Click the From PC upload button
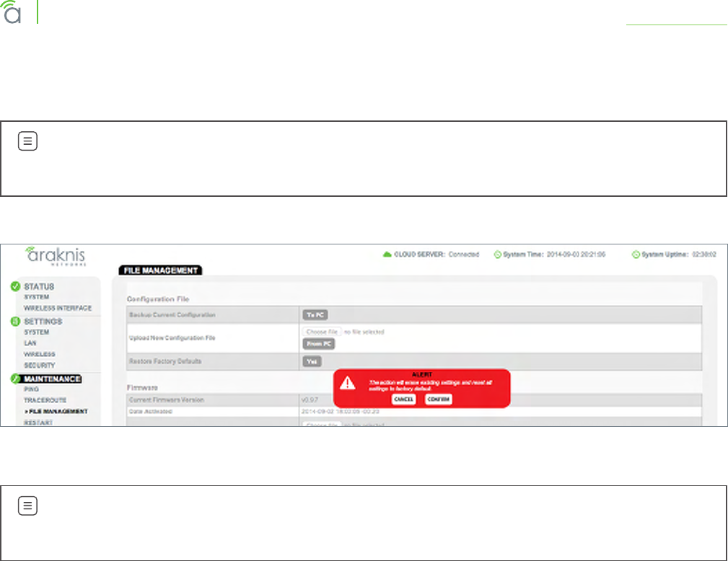Viewport: 728px width, 561px height. (318, 344)
